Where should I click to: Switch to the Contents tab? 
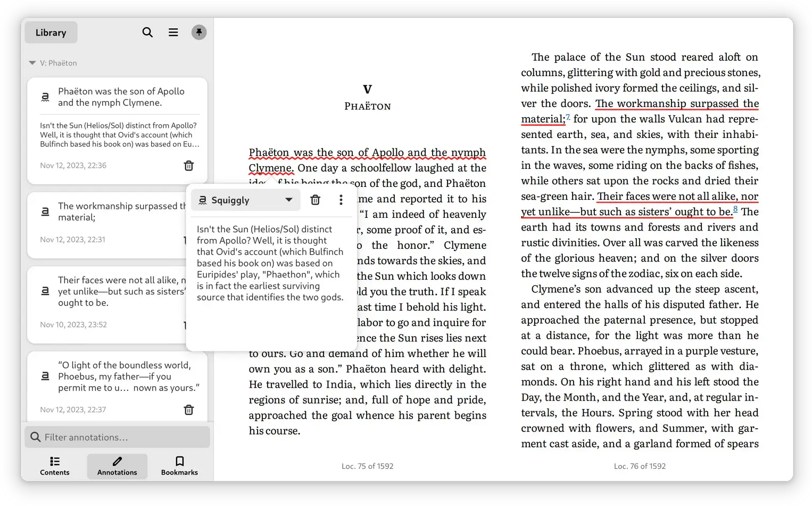55,466
